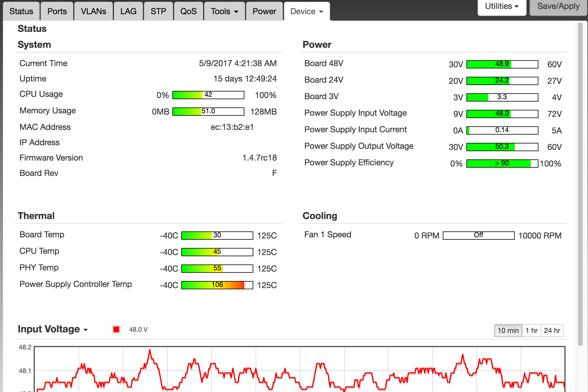The height and width of the screenshot is (392, 588).
Task: Click the Power Supply Controller Temp bar
Action: pos(217,285)
